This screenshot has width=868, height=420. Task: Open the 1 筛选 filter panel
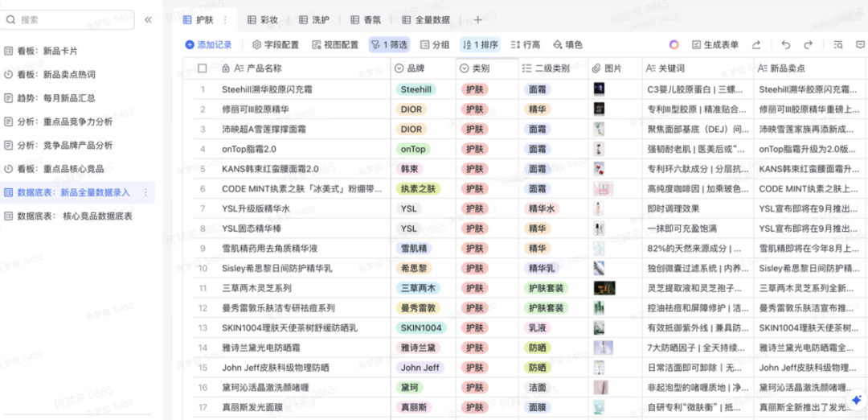coord(389,45)
